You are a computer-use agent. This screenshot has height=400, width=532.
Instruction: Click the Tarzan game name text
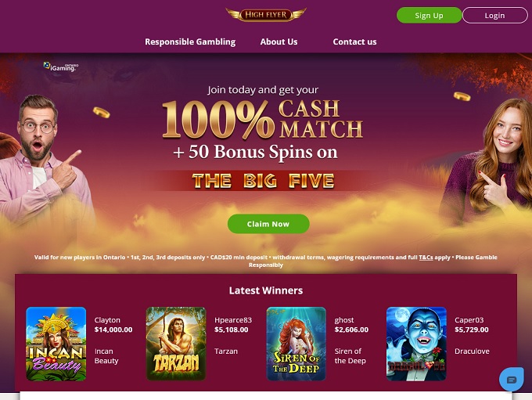coord(226,351)
